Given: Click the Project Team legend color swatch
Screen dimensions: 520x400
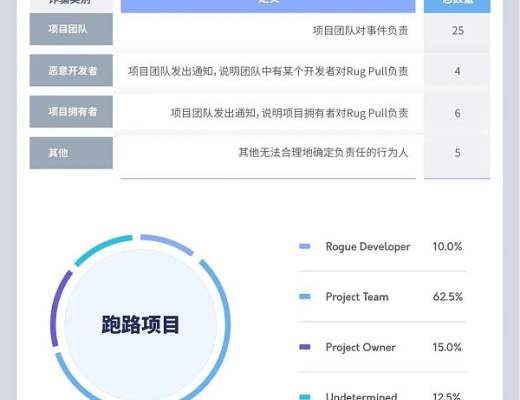Looking at the screenshot, I should 305,296.
